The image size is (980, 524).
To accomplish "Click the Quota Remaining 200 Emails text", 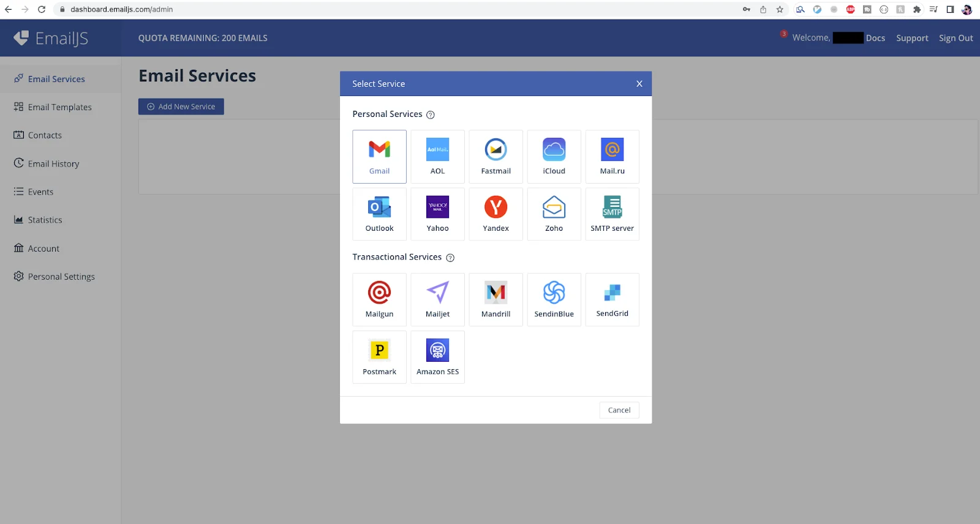I will 203,38.
